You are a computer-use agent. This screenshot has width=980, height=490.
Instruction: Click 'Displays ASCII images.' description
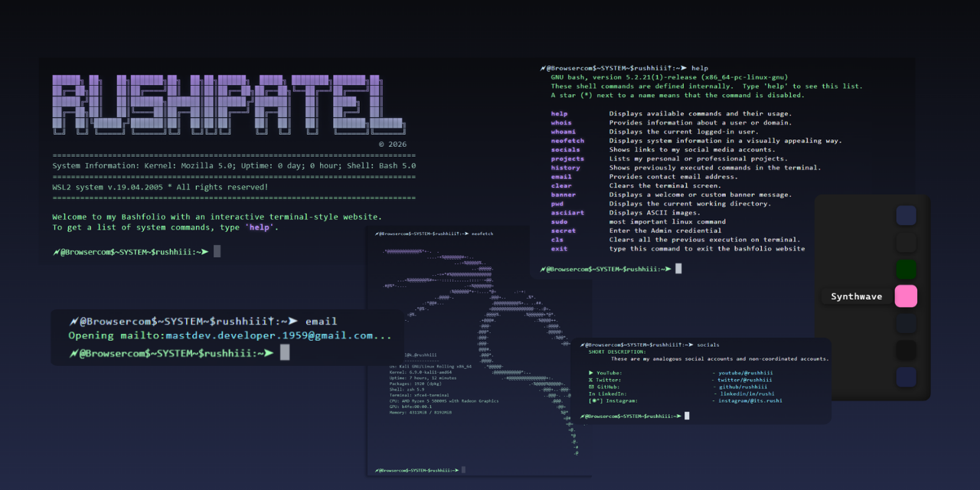click(655, 213)
